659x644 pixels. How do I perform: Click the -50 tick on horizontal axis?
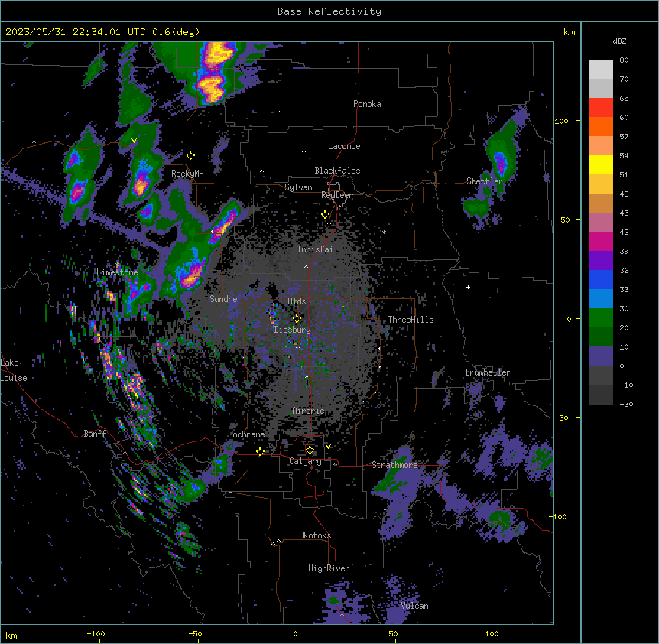pos(195,633)
